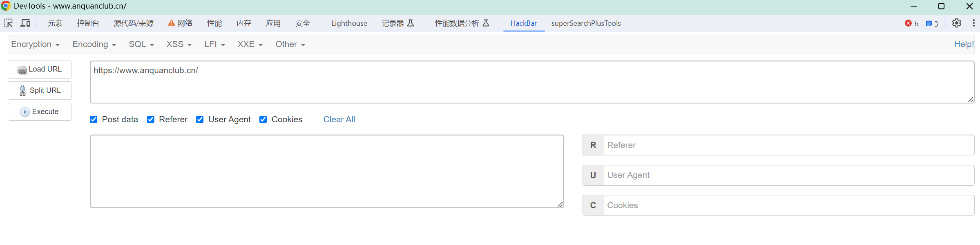Focus the Cookies input field
This screenshot has height=245, width=980.
(788, 205)
